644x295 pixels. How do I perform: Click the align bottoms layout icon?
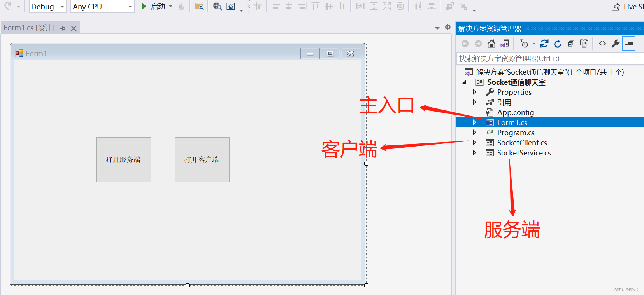tap(342, 6)
